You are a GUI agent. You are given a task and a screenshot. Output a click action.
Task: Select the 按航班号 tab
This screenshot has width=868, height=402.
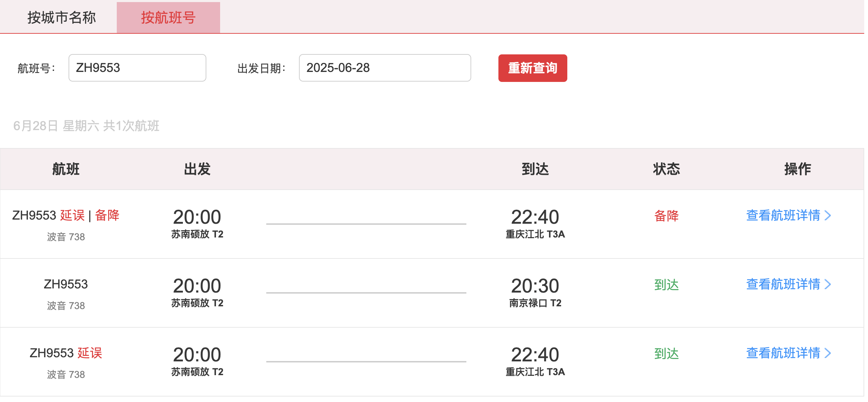pyautogui.click(x=168, y=17)
